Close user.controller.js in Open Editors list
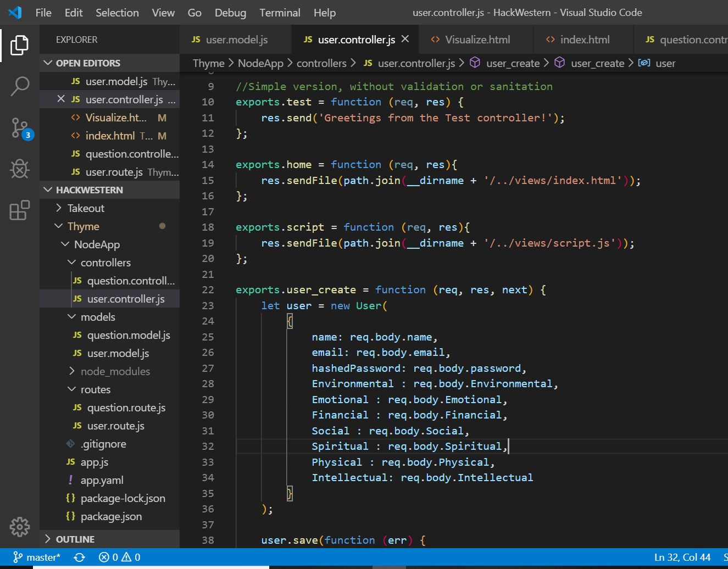 point(61,99)
